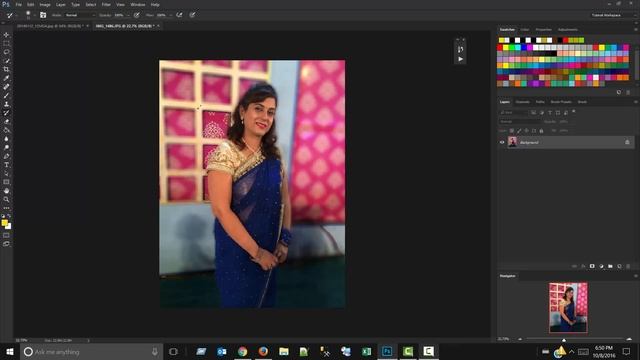Image resolution: width=640 pixels, height=360 pixels.
Task: Toggle Lock all
Action: [541, 131]
